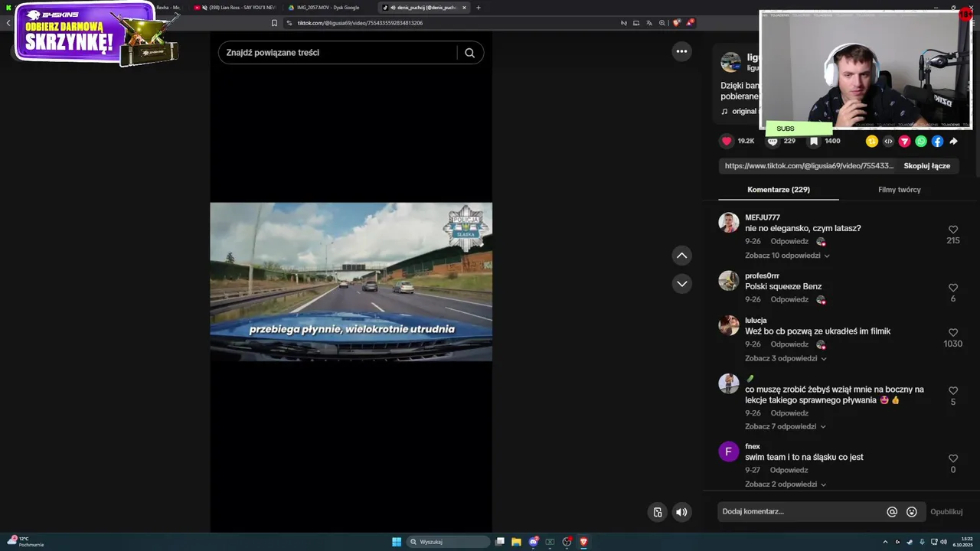The image size is (980, 551).
Task: Open the Brave Shields icon in address bar
Action: pyautogui.click(x=676, y=23)
